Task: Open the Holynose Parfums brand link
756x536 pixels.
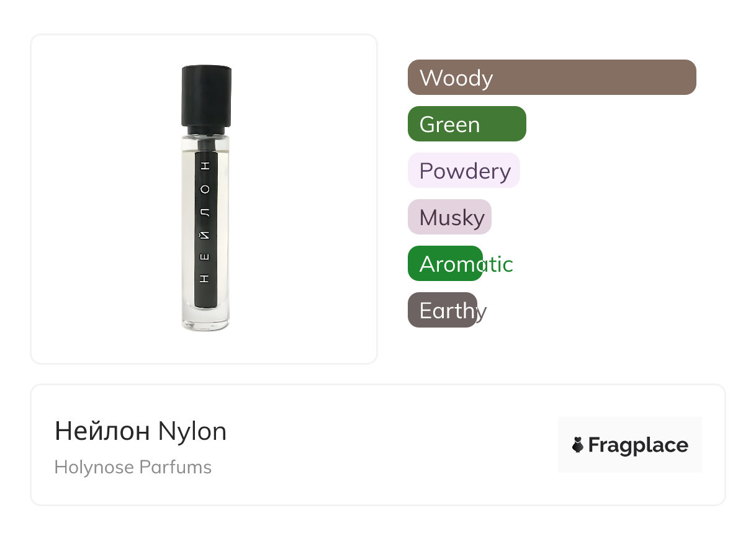Action: click(x=133, y=467)
